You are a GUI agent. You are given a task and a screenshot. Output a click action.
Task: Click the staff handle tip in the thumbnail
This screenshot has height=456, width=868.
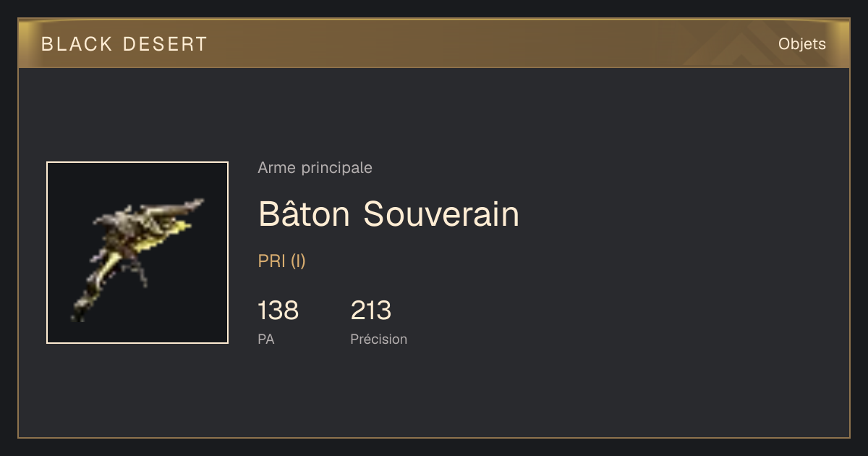[78, 313]
